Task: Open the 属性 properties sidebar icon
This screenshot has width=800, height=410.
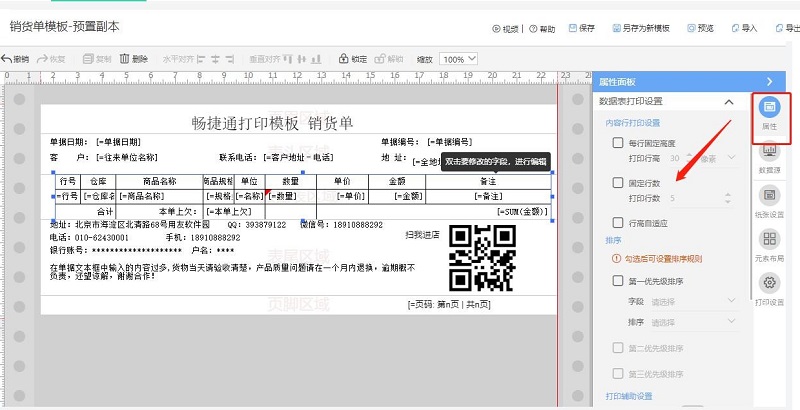Action: click(769, 107)
